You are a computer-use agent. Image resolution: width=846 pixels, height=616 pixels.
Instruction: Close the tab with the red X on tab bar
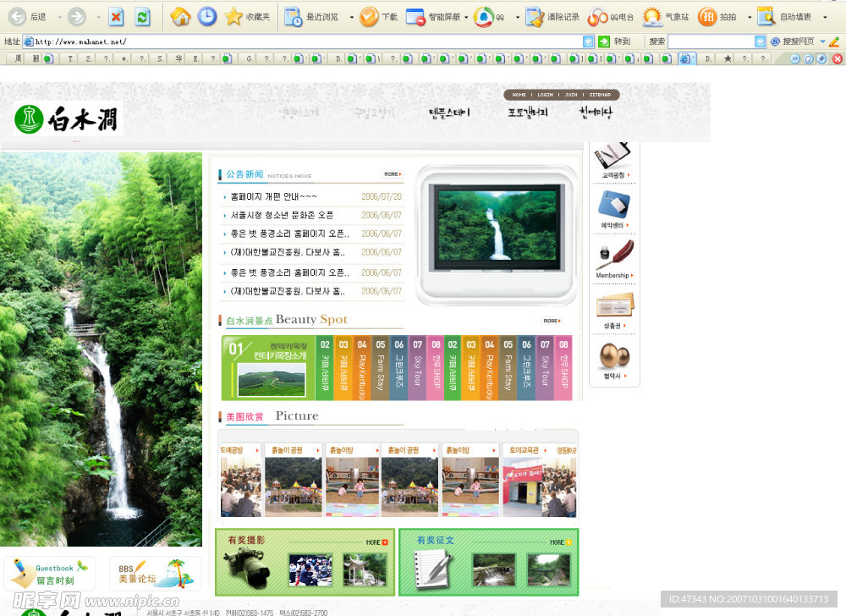tap(838, 58)
